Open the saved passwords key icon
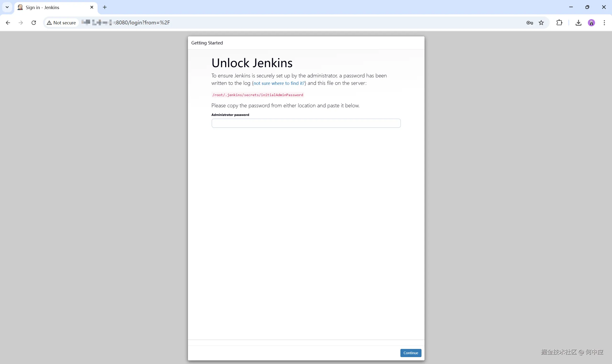Image resolution: width=612 pixels, height=364 pixels. pos(530,23)
